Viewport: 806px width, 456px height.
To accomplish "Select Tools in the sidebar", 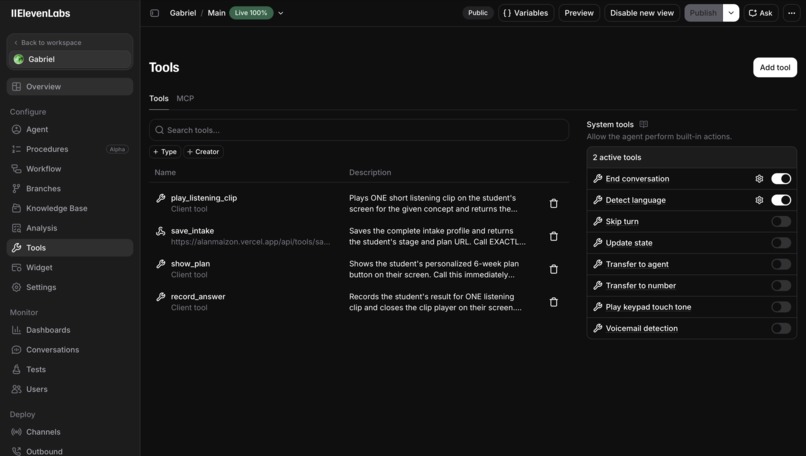I will click(x=70, y=248).
